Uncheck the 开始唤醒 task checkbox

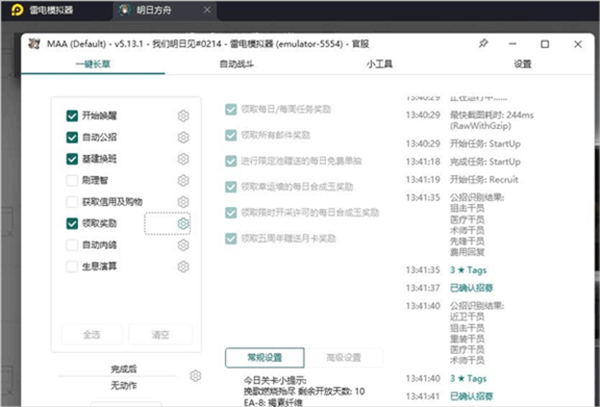tap(72, 116)
